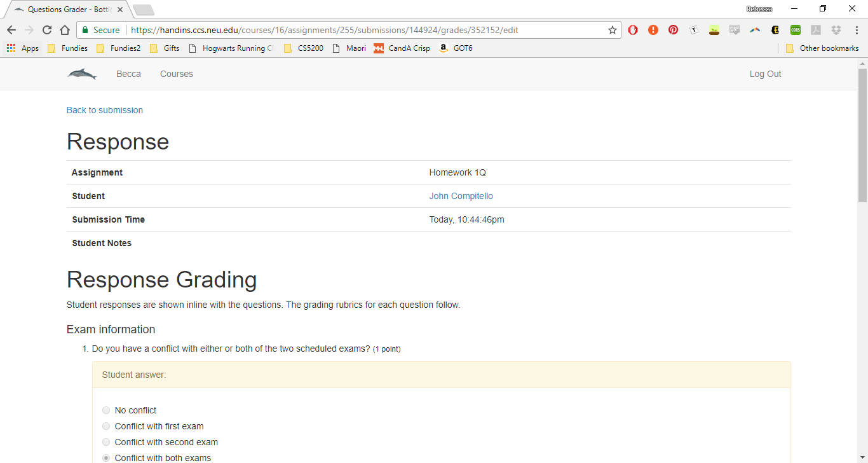
Task: Go to the browser home page
Action: tap(64, 30)
